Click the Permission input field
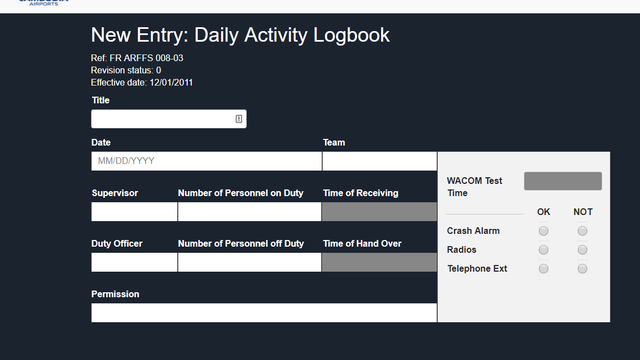The image size is (640, 360). point(264,313)
